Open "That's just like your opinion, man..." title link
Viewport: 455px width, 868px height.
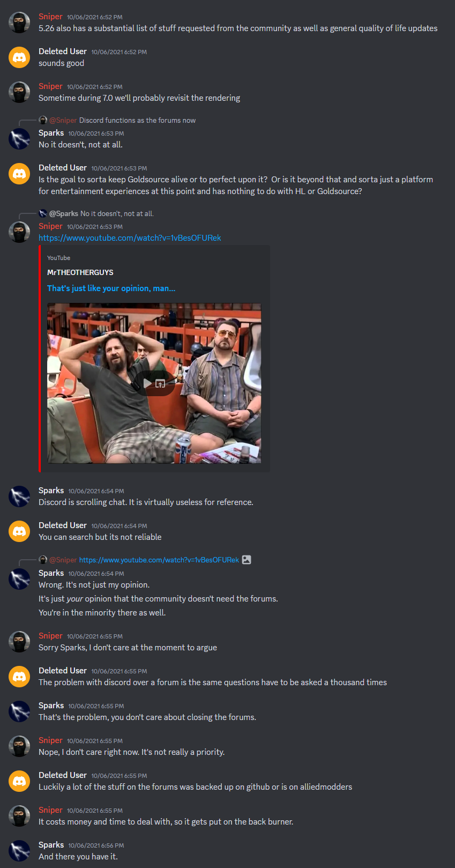111,288
